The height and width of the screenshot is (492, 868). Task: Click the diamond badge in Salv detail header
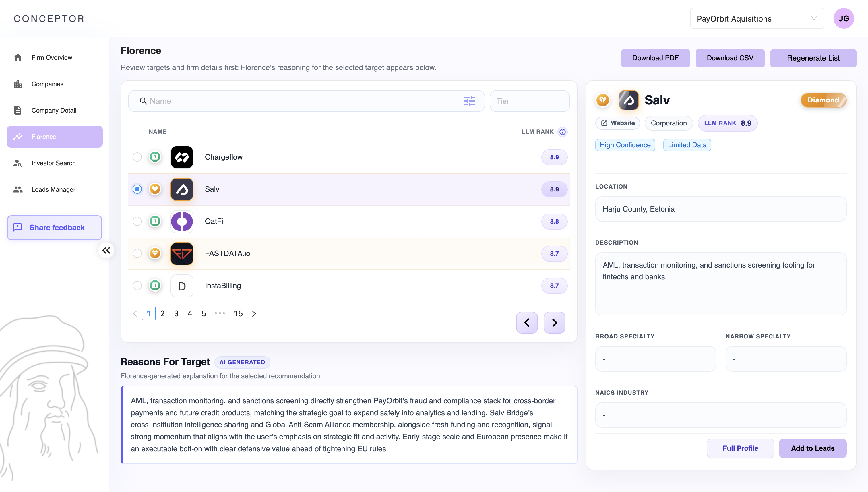pos(603,100)
